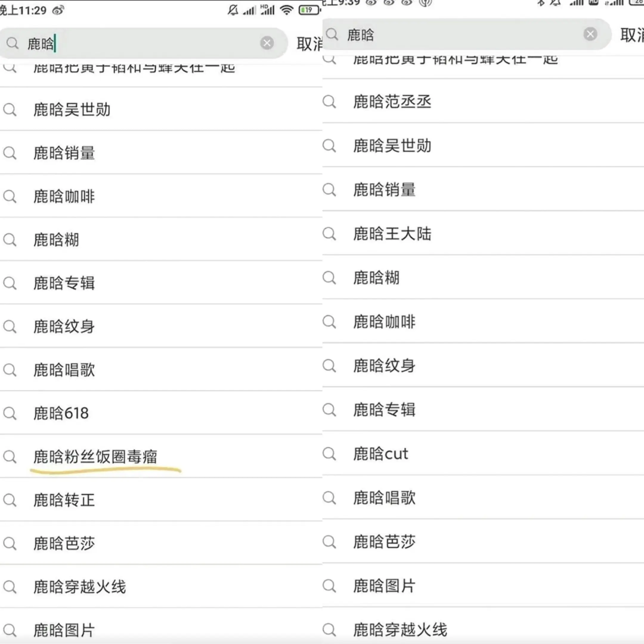Open suggestion 鹿晗图片 in right list
The height and width of the screenshot is (644, 644).
(384, 586)
